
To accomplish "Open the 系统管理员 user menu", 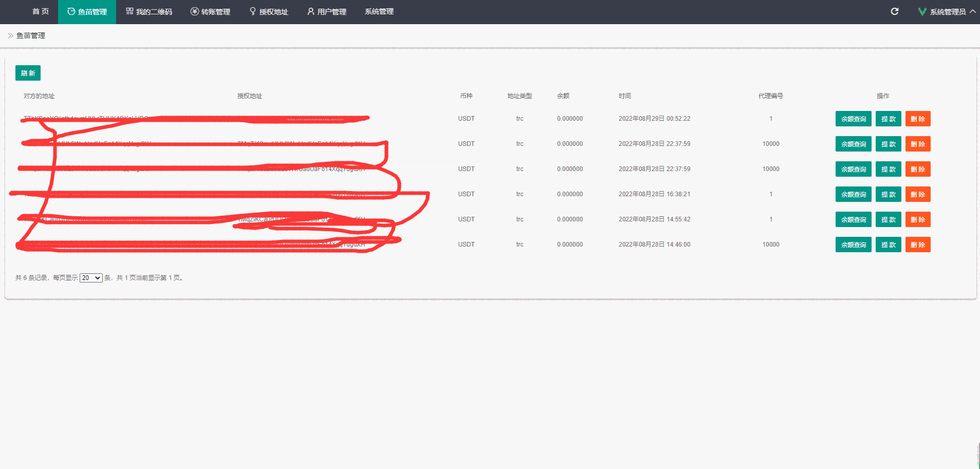I will [x=947, y=12].
